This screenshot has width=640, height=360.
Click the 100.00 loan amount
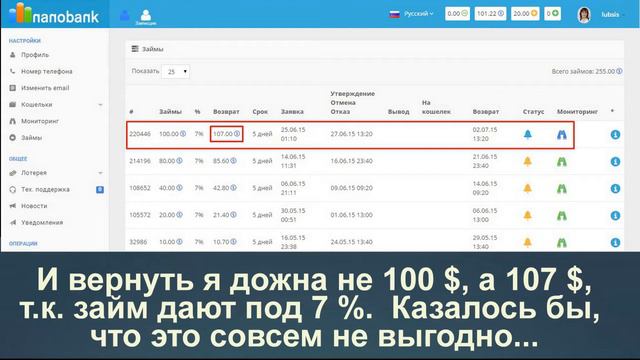click(x=172, y=134)
